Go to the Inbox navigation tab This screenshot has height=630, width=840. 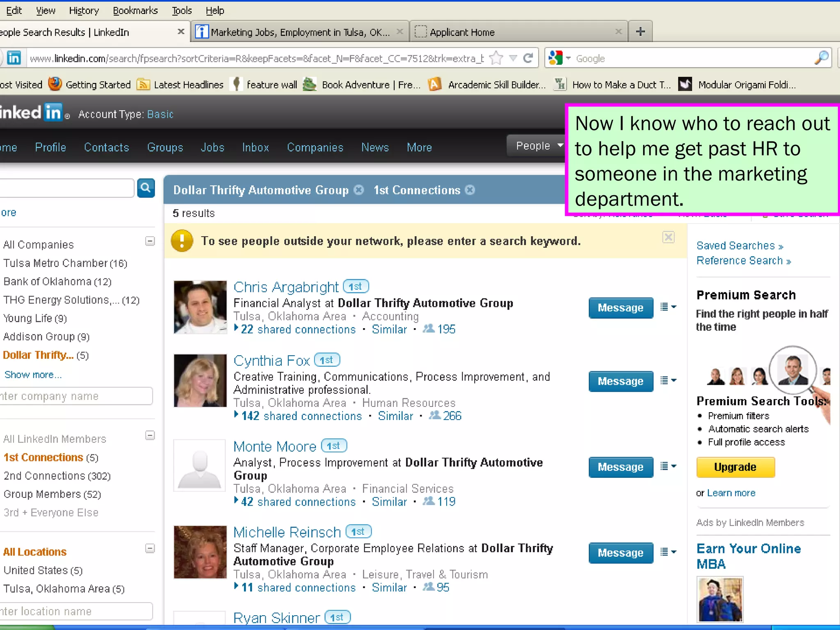pyautogui.click(x=256, y=147)
